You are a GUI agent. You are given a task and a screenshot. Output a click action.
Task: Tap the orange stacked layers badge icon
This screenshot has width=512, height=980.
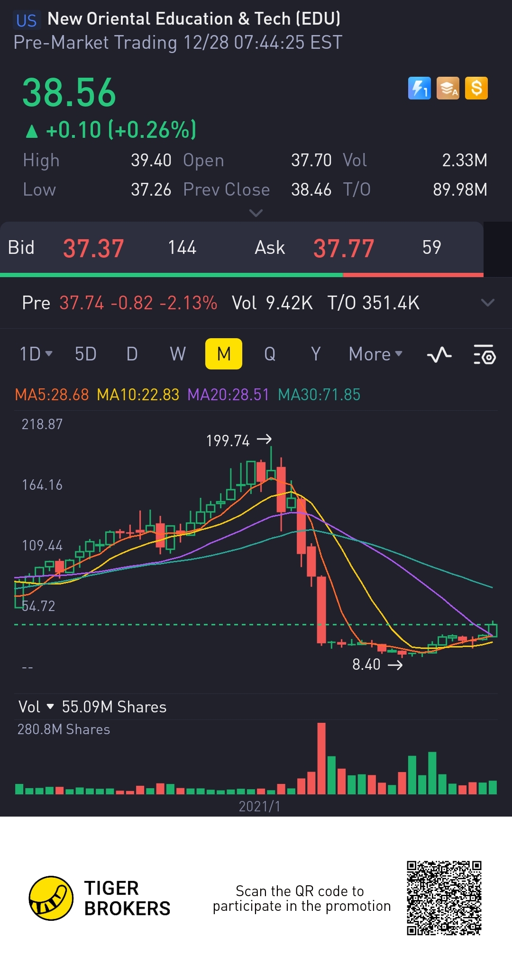click(x=448, y=88)
